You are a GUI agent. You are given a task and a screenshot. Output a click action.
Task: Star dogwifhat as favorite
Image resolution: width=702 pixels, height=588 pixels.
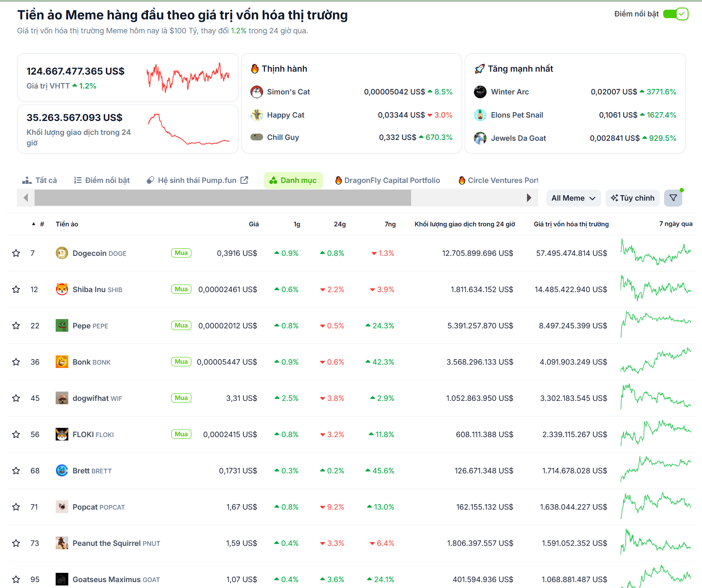tap(16, 398)
